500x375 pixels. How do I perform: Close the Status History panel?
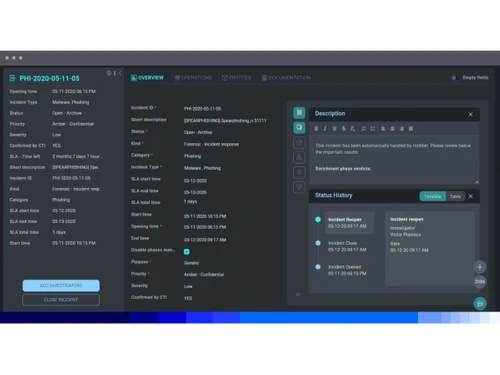[x=471, y=196]
